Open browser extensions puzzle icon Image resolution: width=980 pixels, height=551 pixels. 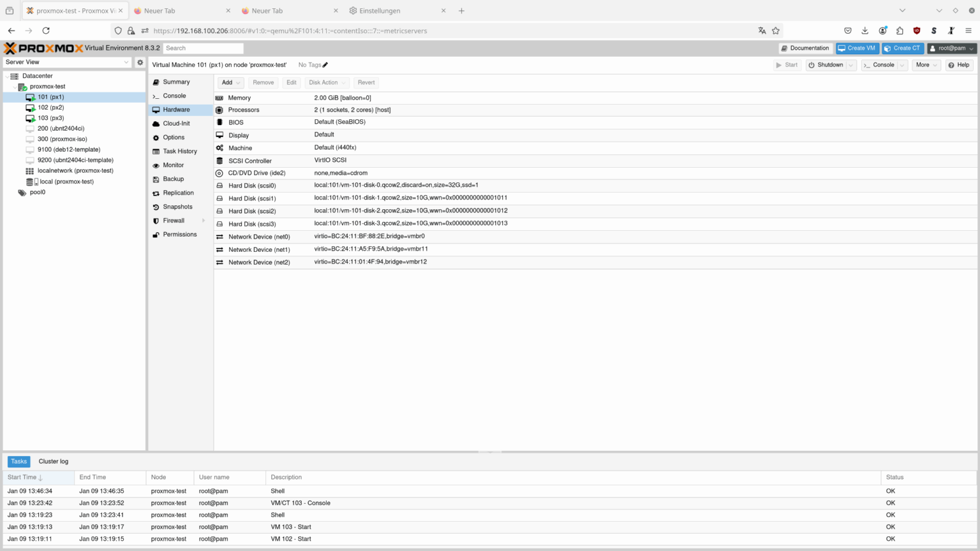coord(900,31)
